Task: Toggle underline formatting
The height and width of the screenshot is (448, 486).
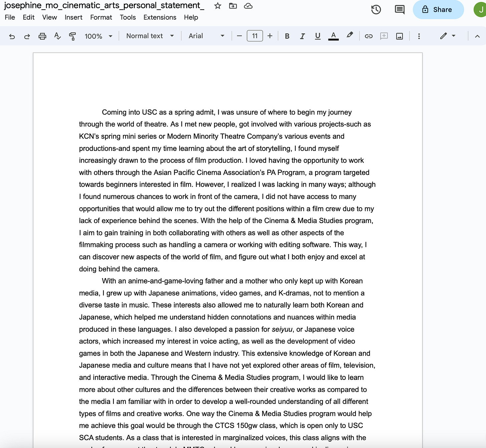Action: tap(318, 36)
